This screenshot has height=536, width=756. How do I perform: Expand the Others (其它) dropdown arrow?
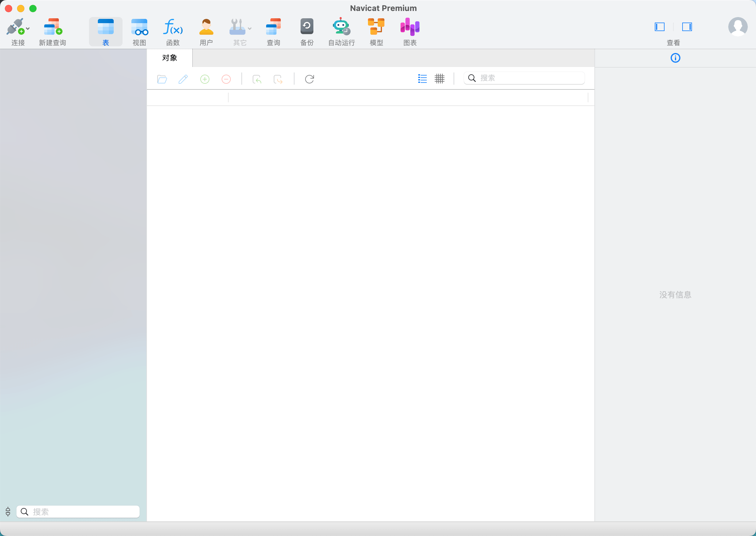(250, 29)
